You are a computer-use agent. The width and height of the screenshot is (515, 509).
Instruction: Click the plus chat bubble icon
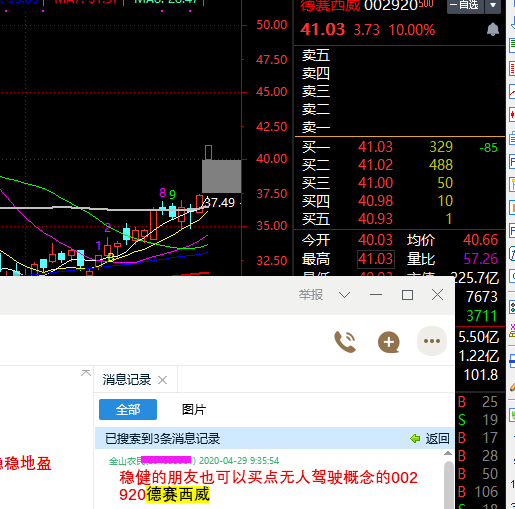pos(389,342)
